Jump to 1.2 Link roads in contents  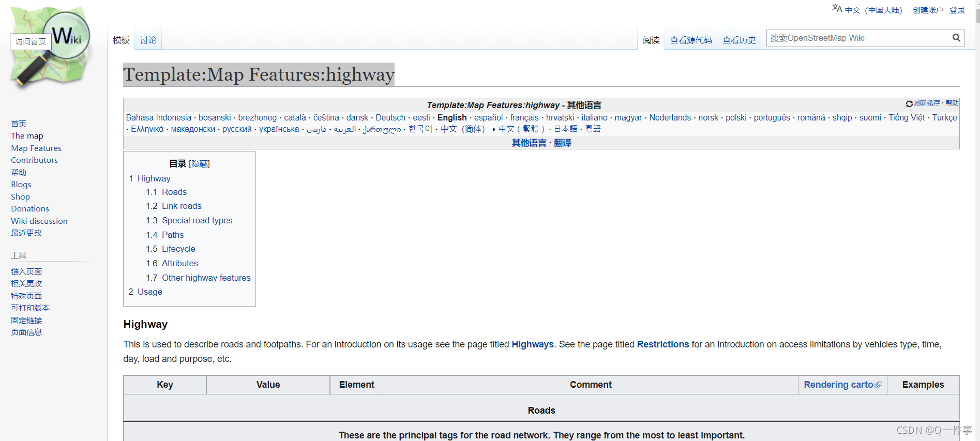173,206
